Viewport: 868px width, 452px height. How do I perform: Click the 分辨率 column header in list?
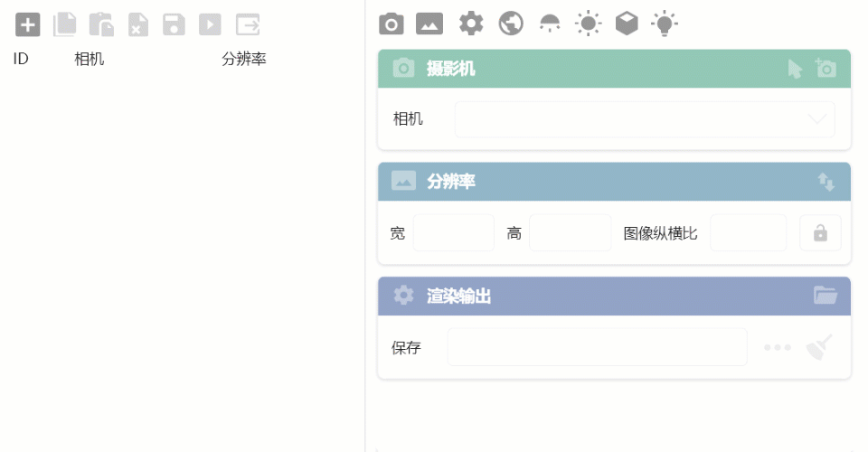(244, 59)
